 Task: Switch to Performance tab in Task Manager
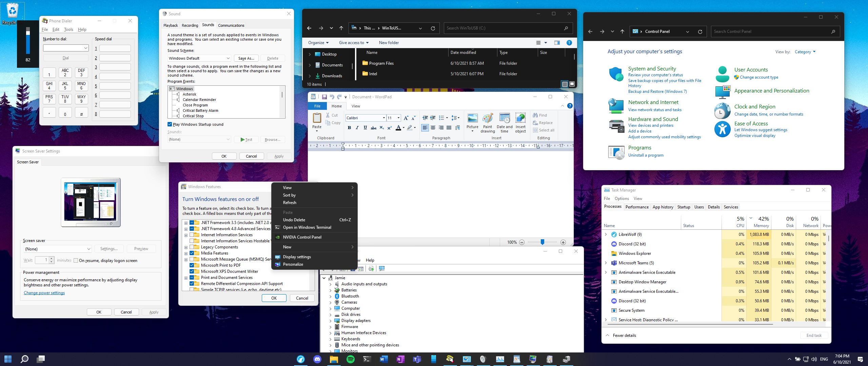coord(637,207)
